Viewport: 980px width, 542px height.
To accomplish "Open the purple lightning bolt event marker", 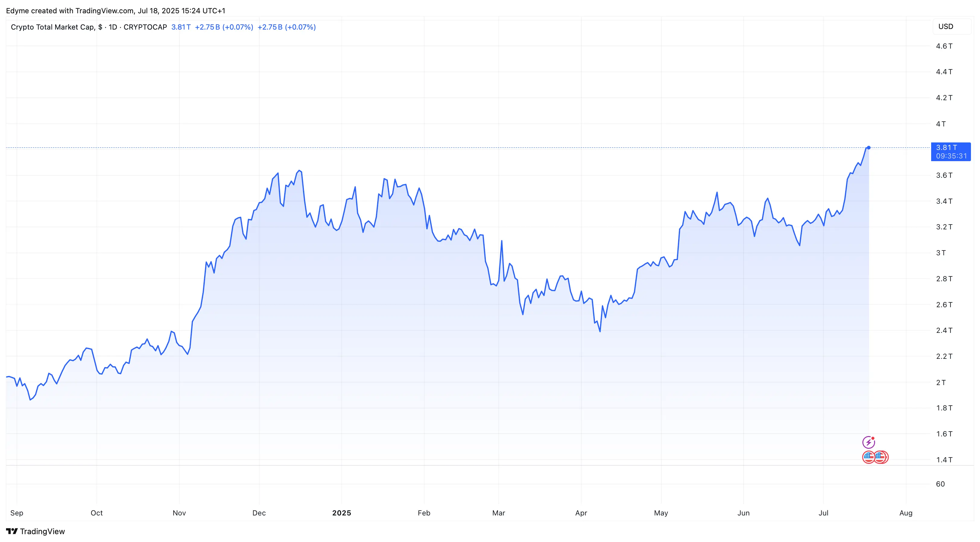I will [x=868, y=442].
